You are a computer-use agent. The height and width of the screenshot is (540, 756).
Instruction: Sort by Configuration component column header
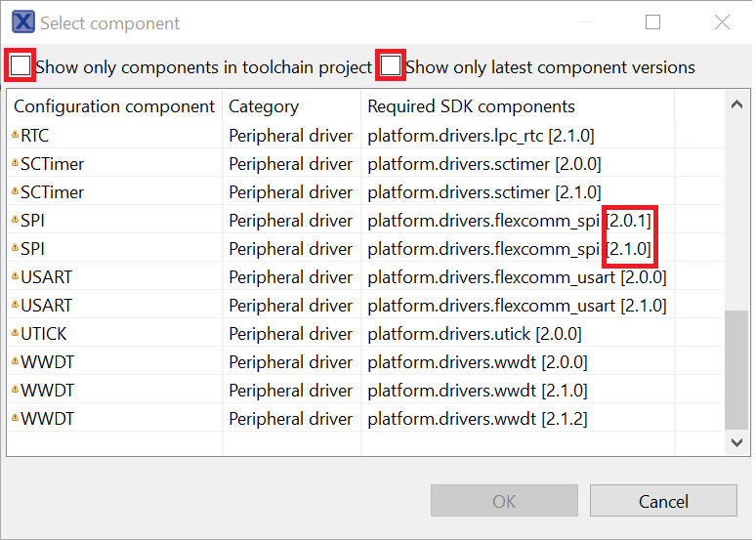click(114, 106)
